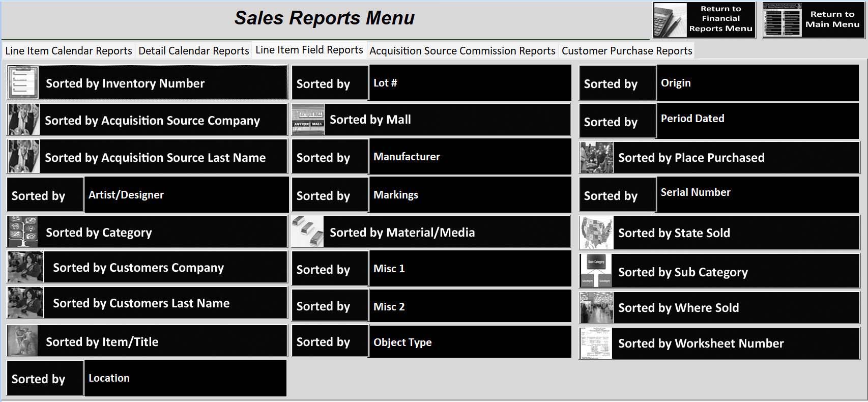
Task: Click the Sub Category diagram icon
Action: pyautogui.click(x=596, y=271)
